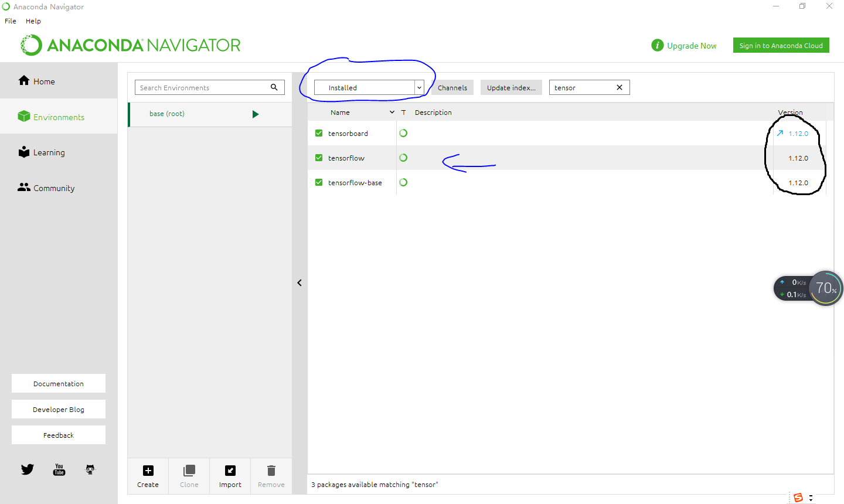Click the Environments cube icon
Viewport: 844px width, 504px height.
(x=24, y=116)
